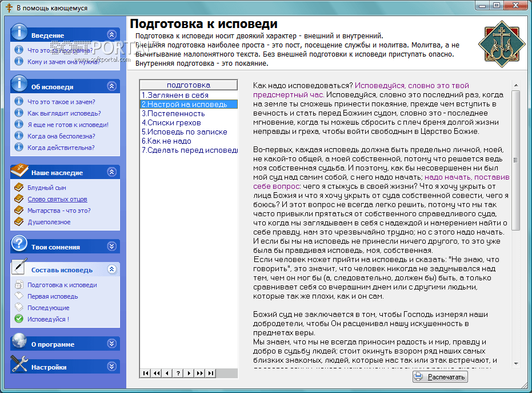Viewport: 532px width, 393px height.
Task: Click the single next arrow navigator button
Action: pyautogui.click(x=189, y=373)
